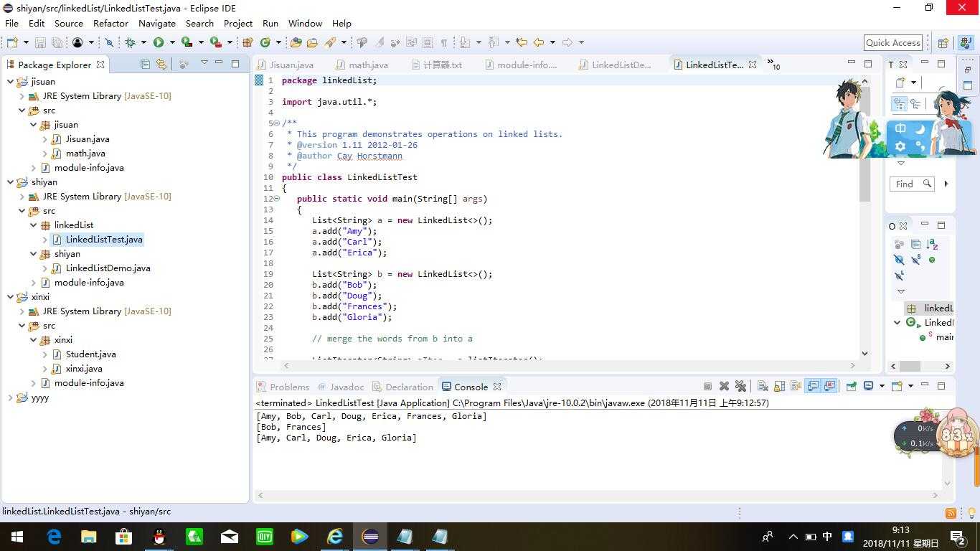980x551 pixels.
Task: Select LinkedListDemo.java in Package Explorer
Action: tap(108, 268)
